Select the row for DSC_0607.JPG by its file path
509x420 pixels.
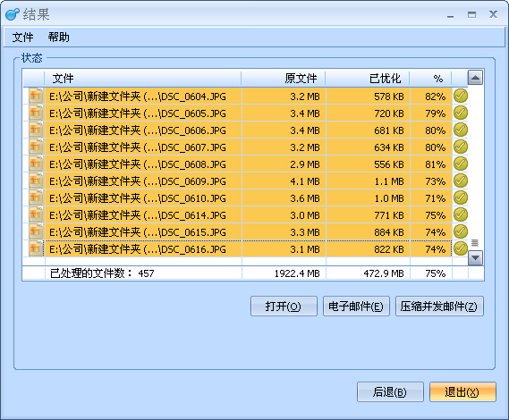(x=138, y=147)
